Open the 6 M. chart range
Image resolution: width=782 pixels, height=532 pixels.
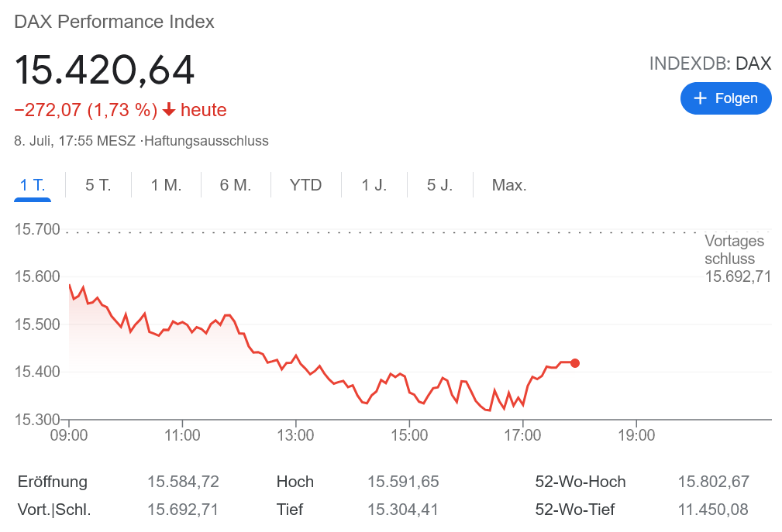tap(236, 185)
